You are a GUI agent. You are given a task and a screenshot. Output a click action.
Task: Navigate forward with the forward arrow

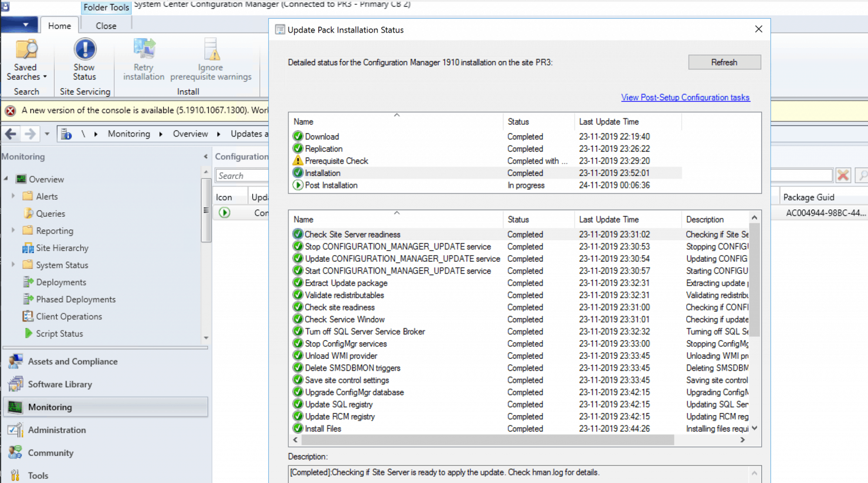tap(30, 134)
